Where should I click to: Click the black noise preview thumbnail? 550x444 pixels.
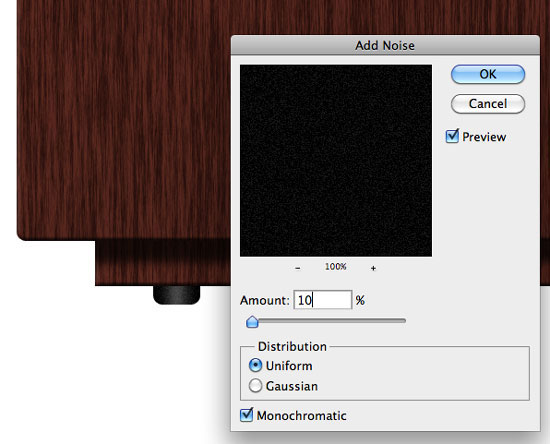tap(336, 161)
